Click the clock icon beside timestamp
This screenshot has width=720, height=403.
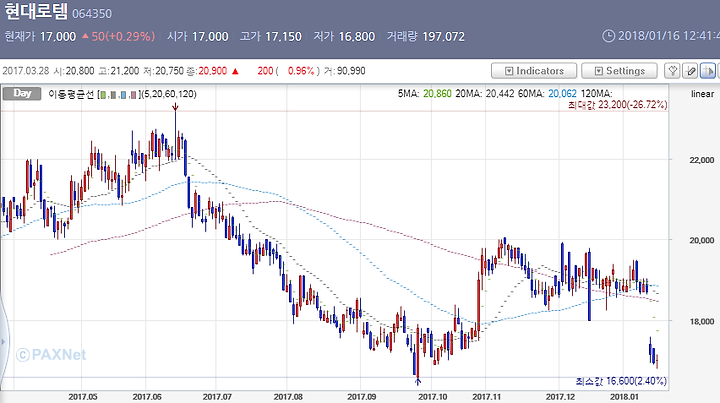[x=608, y=36]
